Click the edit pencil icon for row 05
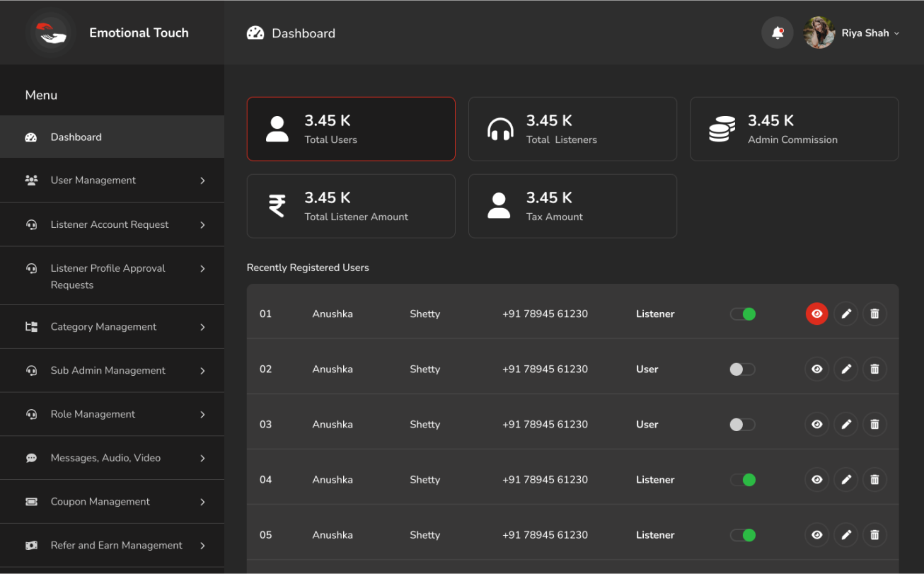Viewport: 924px width, 574px height. pos(845,535)
